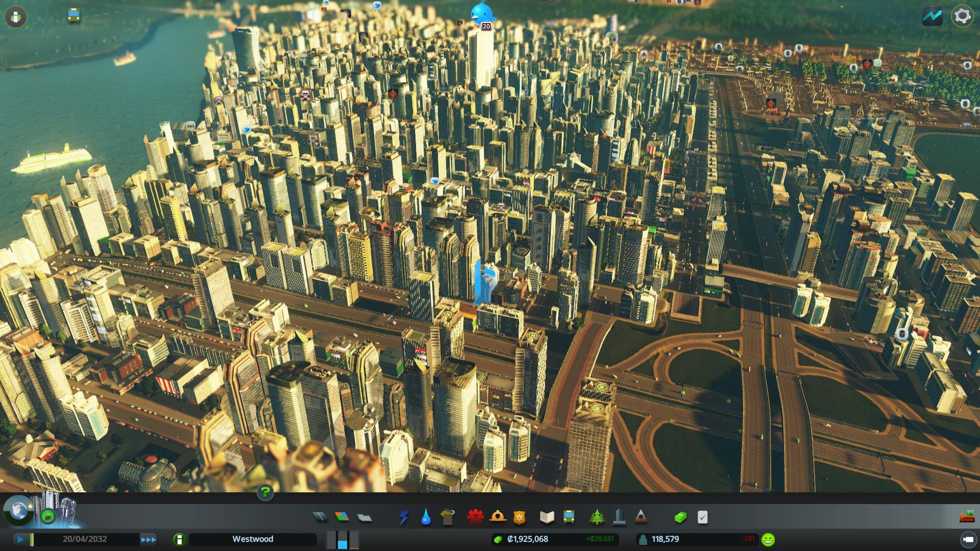Open the Healthcare services menu
Viewport: 980px width, 551px height.
click(475, 517)
